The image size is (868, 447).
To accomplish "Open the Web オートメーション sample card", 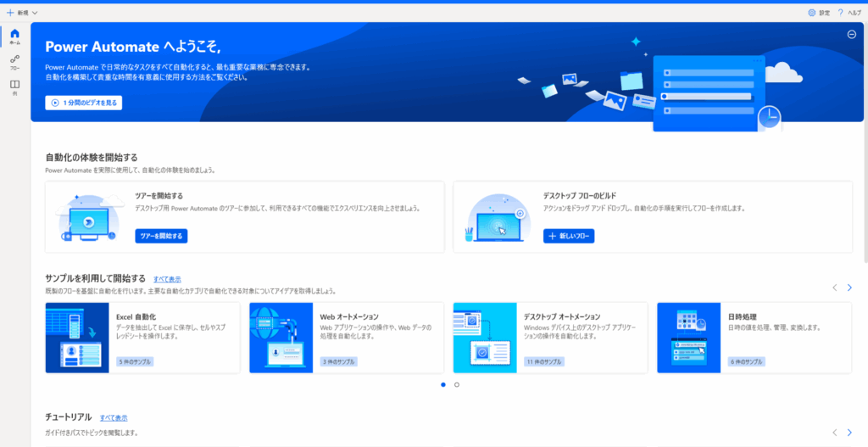I will pos(346,338).
